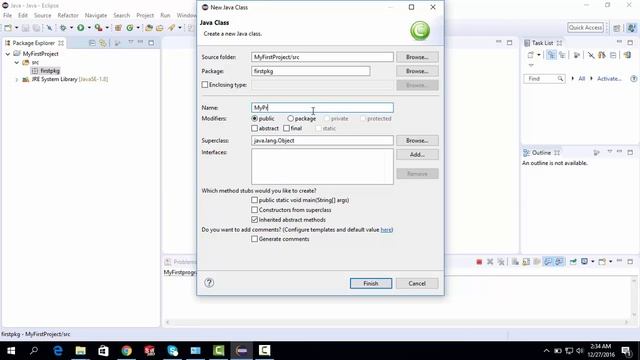Open Chrome from the Windows taskbar
The image size is (640, 360).
[127, 351]
